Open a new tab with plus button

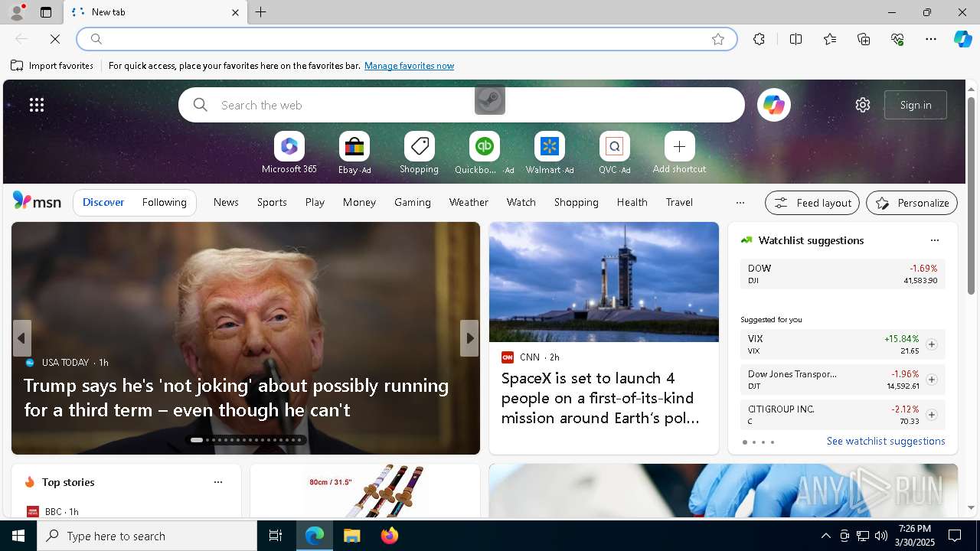pos(260,12)
